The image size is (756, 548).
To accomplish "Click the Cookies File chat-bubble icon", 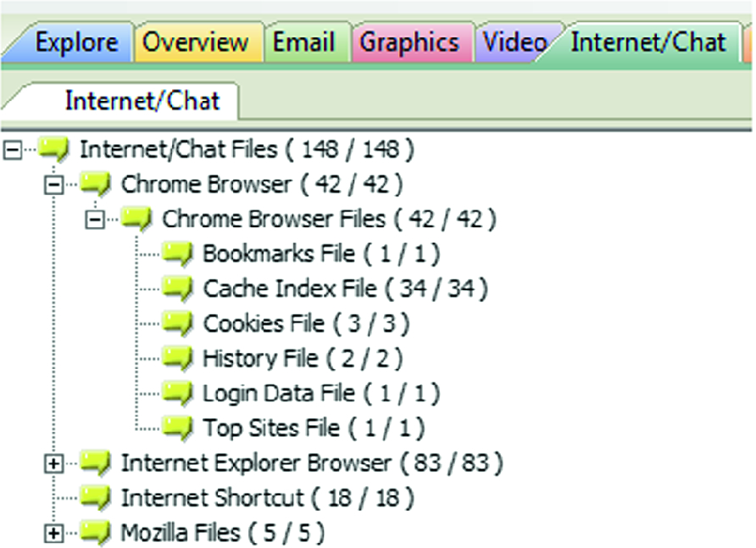I will coord(178,324).
